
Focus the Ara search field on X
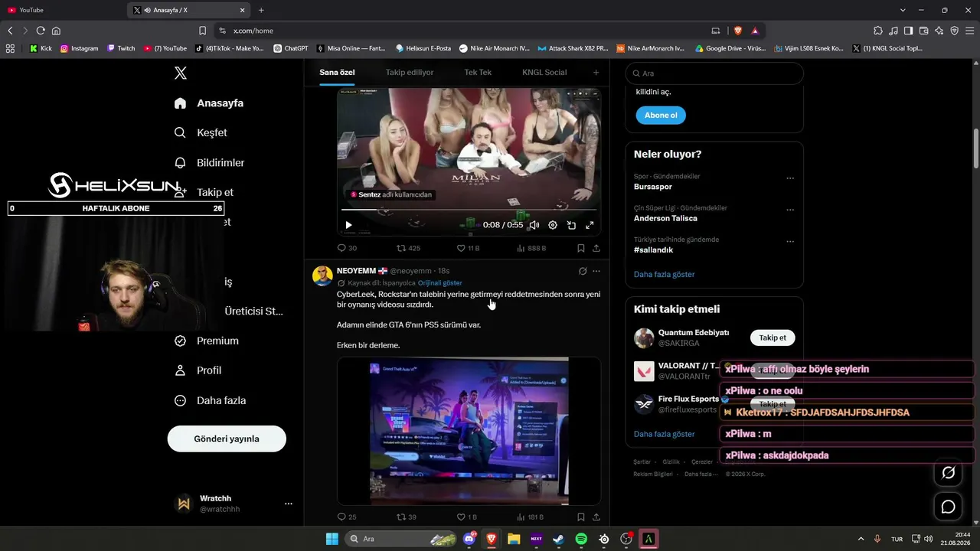click(714, 73)
